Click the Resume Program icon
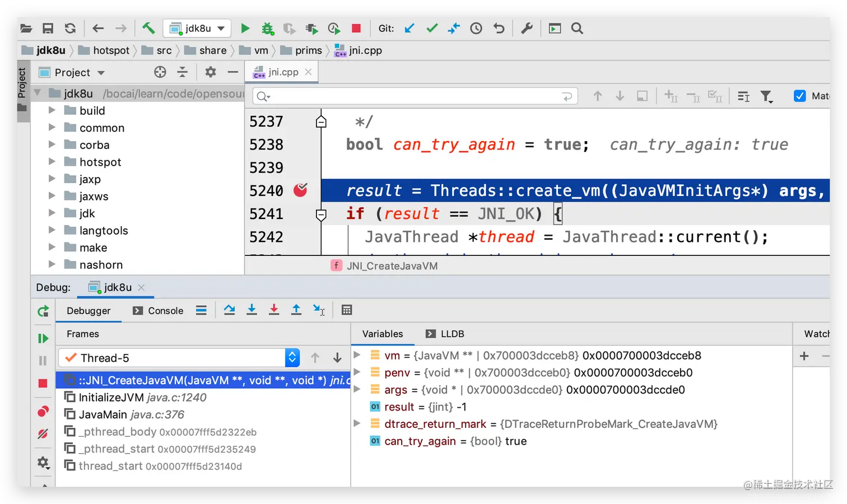 tap(43, 338)
